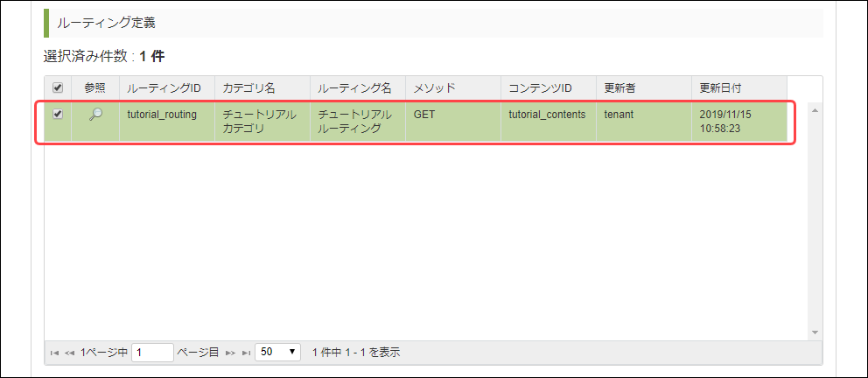Go to the previous page using pager icon
Image resolution: width=868 pixels, height=378 pixels.
(70, 353)
